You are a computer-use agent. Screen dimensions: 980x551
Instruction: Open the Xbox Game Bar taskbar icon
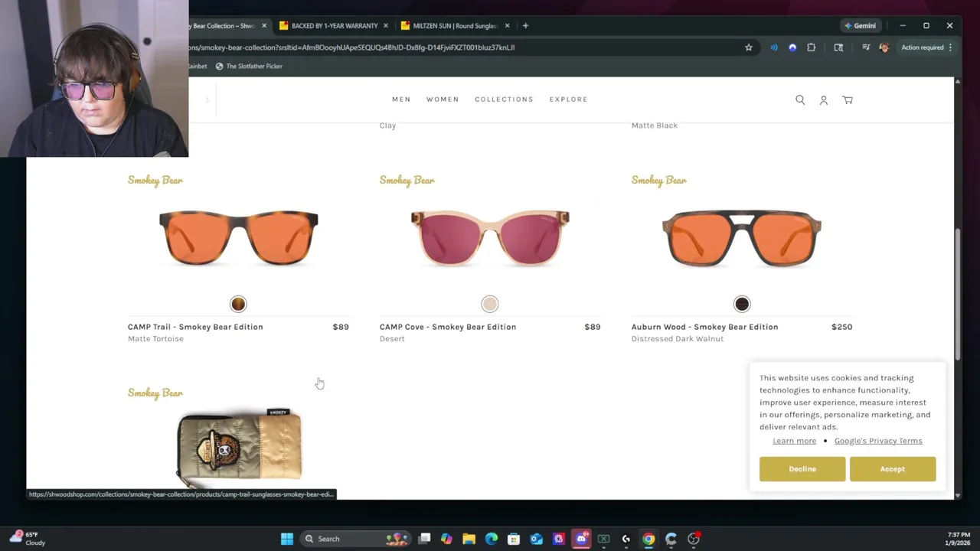[603, 539]
